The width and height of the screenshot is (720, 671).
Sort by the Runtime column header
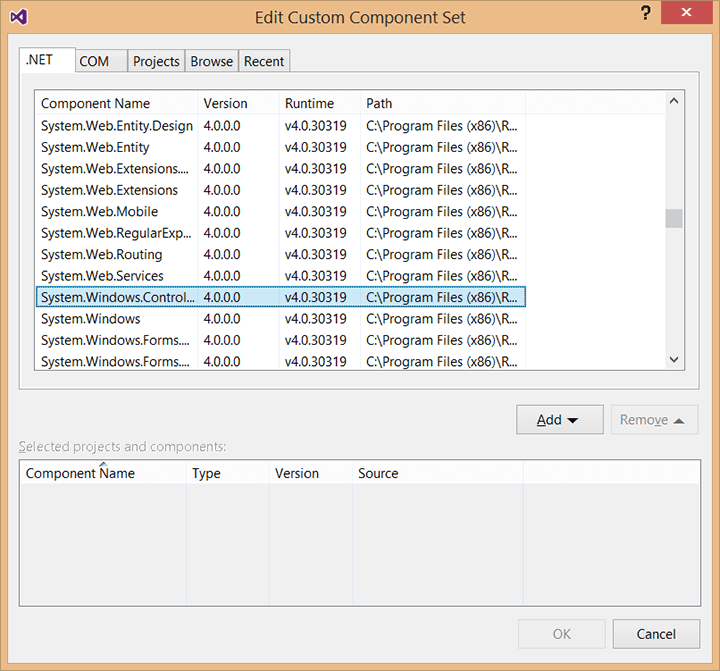point(320,103)
